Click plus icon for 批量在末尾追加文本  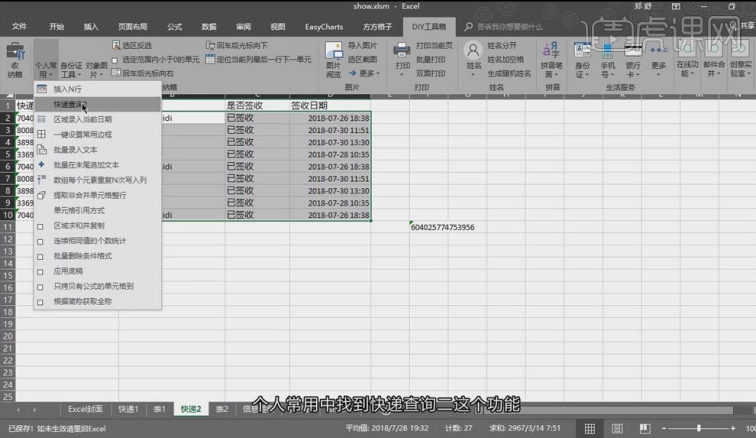tap(41, 164)
